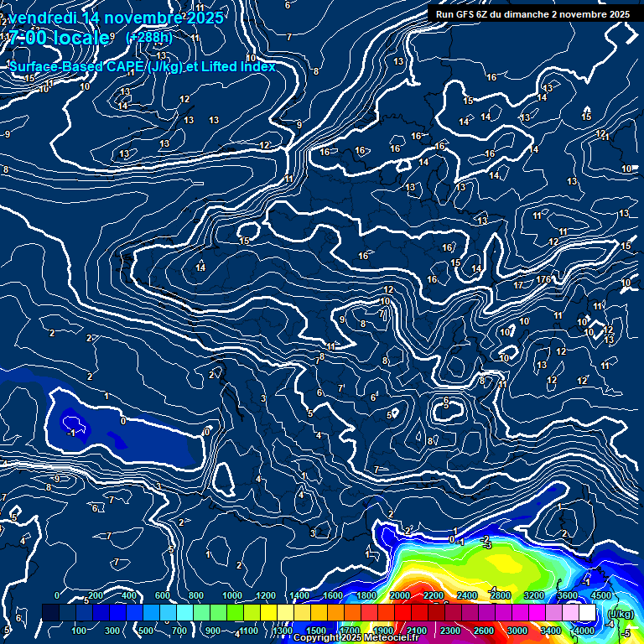The width and height of the screenshot is (644, 644).
Task: Select the pale pink swatch next to the white one
Action: click(x=570, y=612)
